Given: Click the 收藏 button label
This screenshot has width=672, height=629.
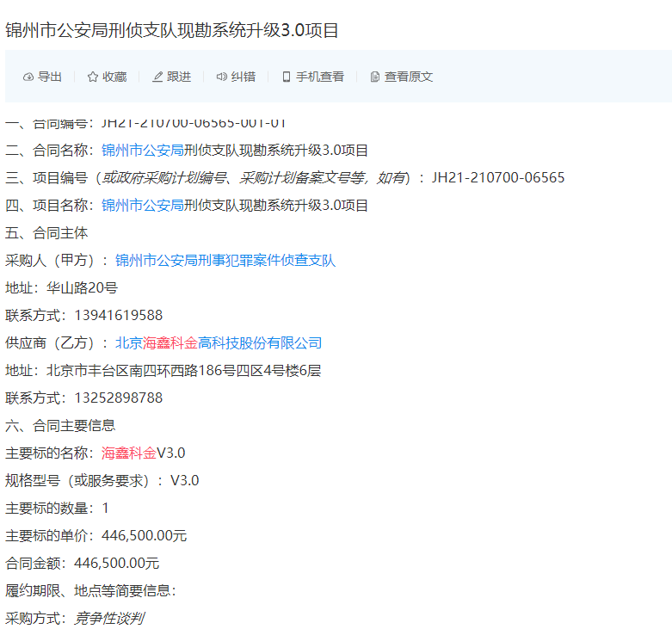Looking at the screenshot, I should point(114,77).
